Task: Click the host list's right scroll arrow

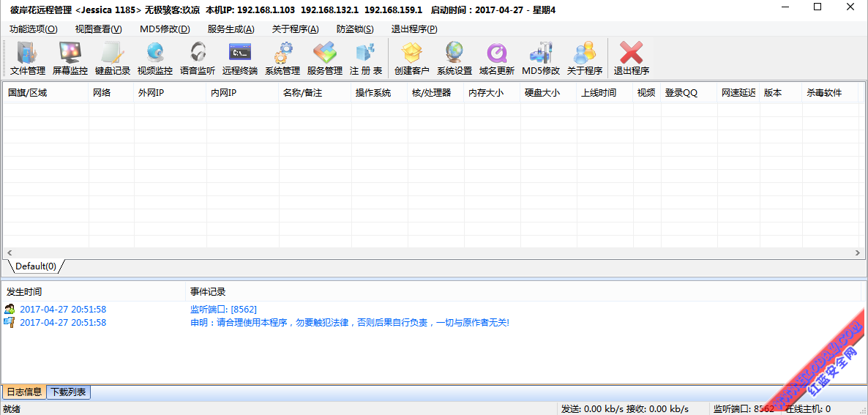Action: tap(858, 253)
